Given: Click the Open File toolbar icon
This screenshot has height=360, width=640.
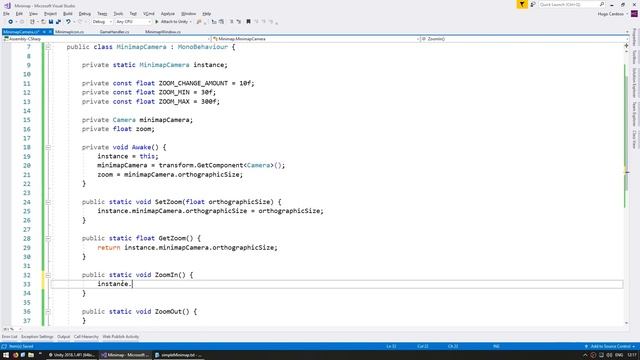Looking at the screenshot, I should pos(43,22).
